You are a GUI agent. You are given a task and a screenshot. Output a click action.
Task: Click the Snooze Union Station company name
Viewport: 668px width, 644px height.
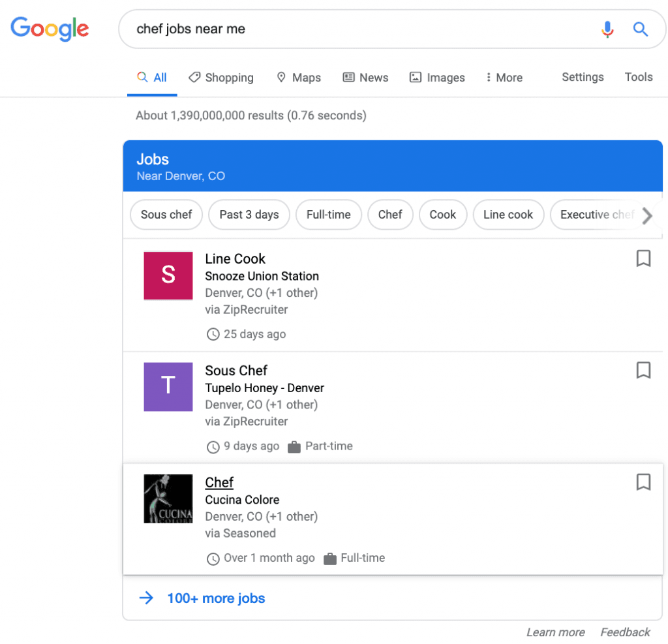tap(262, 276)
